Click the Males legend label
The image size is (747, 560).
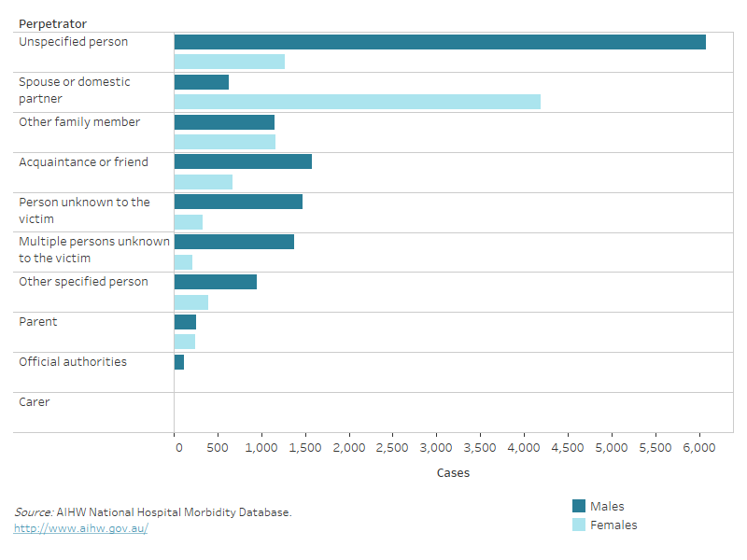tap(607, 506)
